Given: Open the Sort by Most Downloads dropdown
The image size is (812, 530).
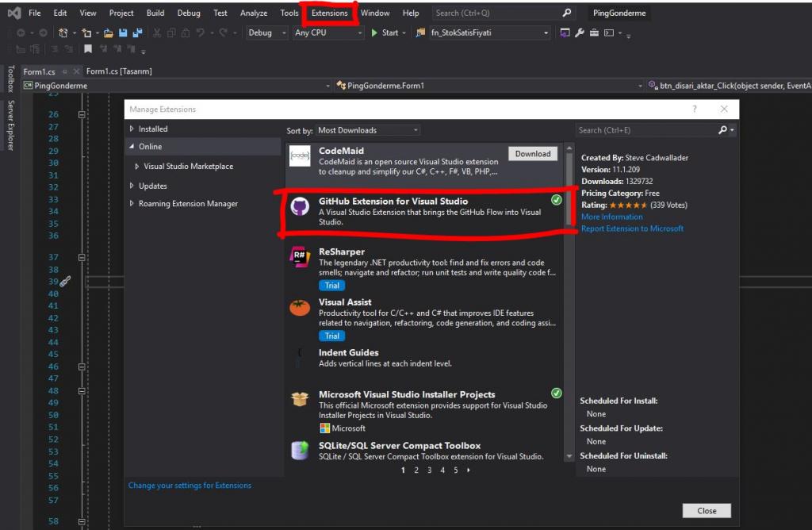Looking at the screenshot, I should [x=367, y=129].
